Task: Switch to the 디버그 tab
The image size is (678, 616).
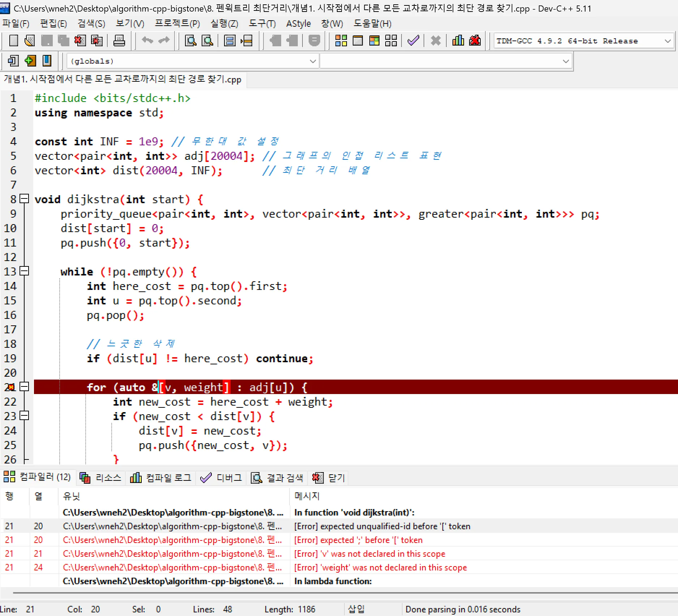Action: click(x=222, y=478)
